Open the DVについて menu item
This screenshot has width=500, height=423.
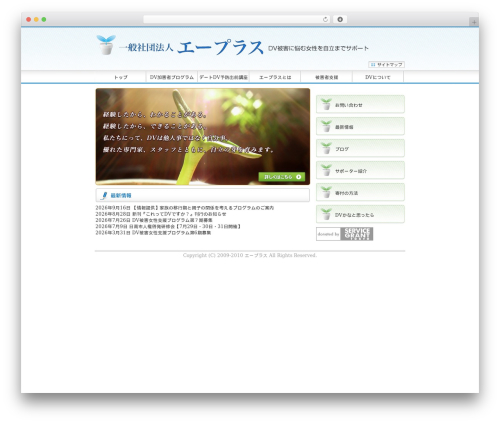point(378,77)
